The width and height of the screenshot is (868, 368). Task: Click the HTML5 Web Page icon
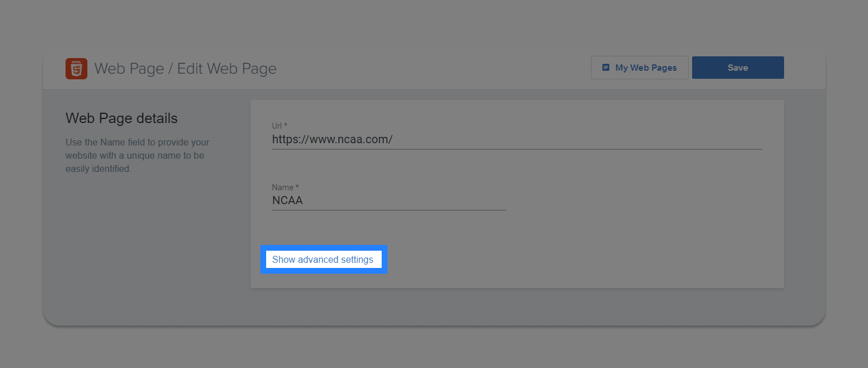click(76, 68)
